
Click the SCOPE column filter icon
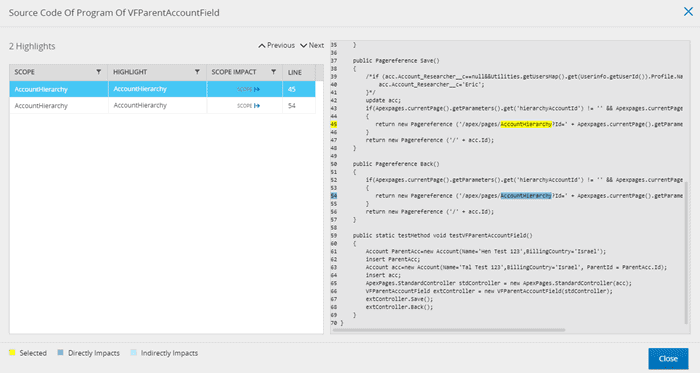(99, 72)
